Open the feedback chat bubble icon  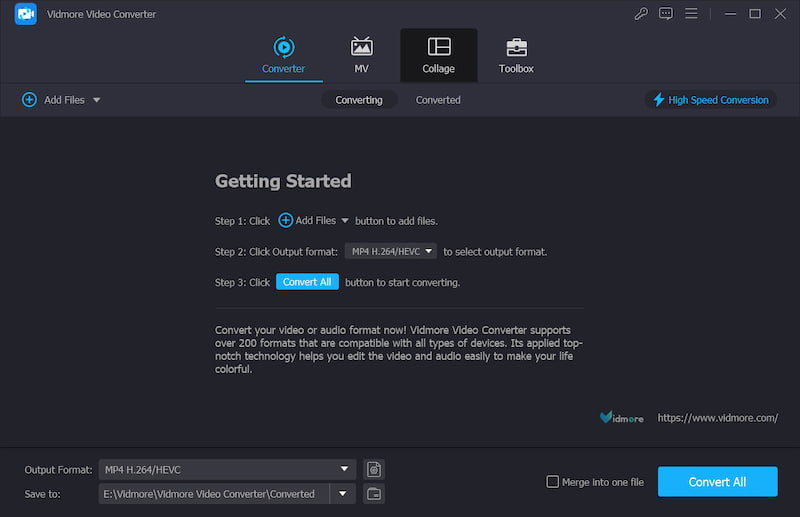pos(666,14)
